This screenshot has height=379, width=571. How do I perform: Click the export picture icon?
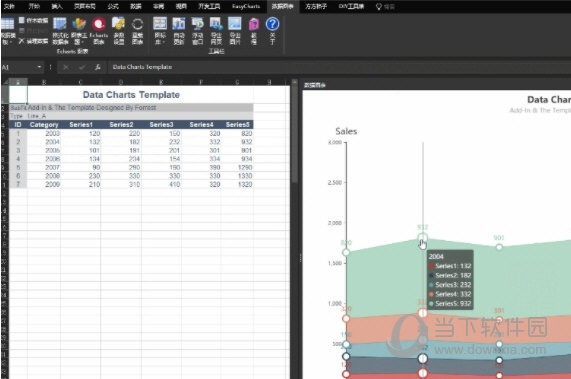coord(235,31)
